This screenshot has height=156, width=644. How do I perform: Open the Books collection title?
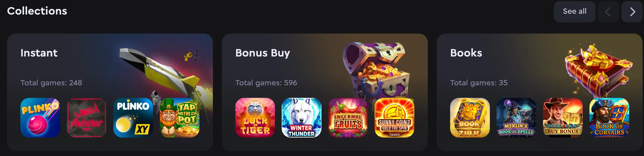tap(466, 53)
